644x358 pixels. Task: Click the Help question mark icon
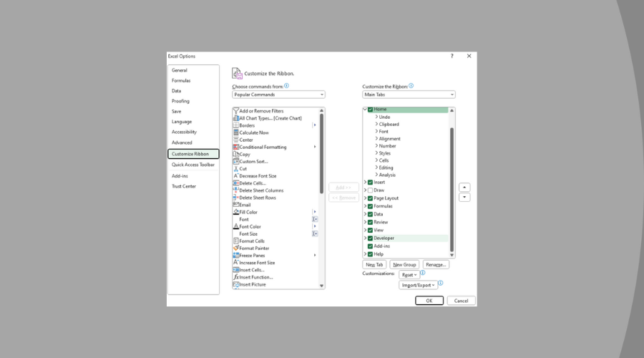pyautogui.click(x=452, y=56)
